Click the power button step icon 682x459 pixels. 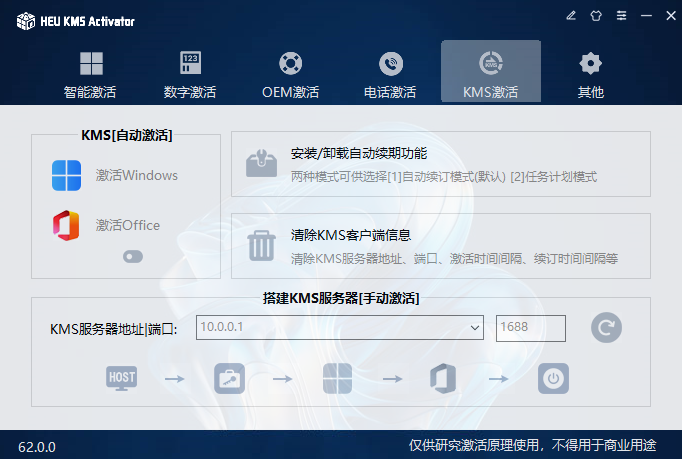pos(553,379)
